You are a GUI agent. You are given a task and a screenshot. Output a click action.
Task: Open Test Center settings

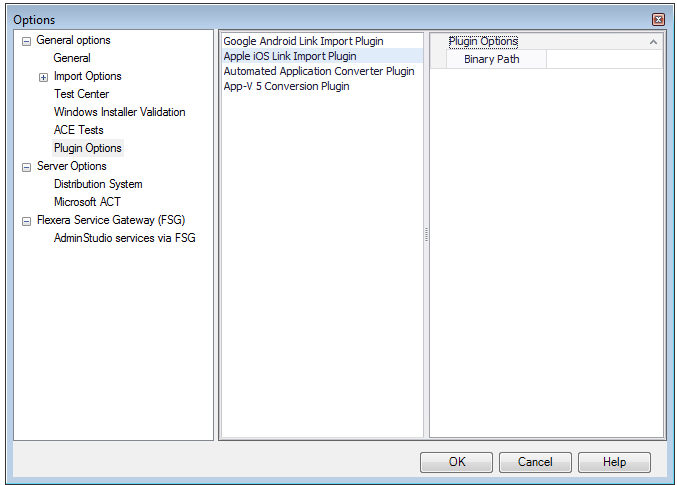(81, 94)
